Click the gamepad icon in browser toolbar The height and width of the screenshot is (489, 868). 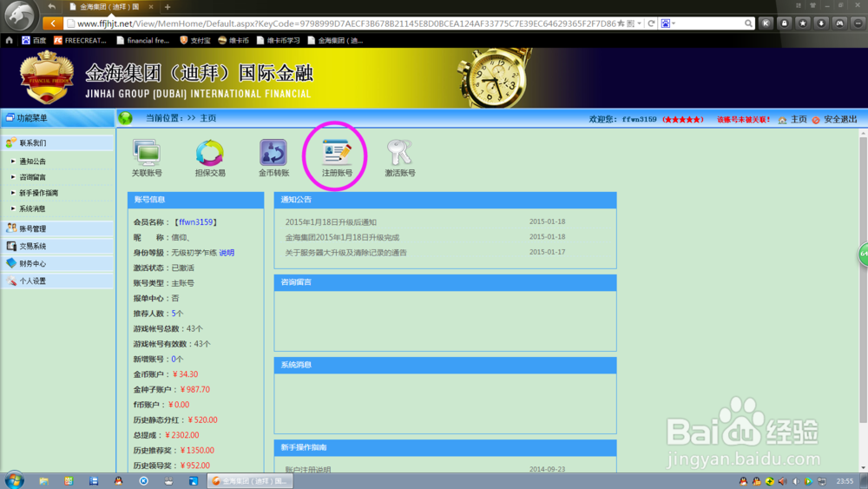[x=839, y=23]
